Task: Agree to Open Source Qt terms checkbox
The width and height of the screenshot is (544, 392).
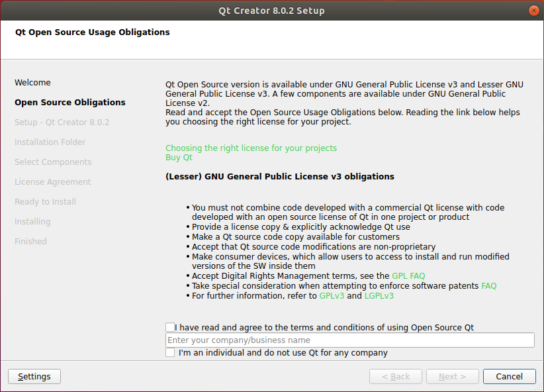Action: pos(170,327)
